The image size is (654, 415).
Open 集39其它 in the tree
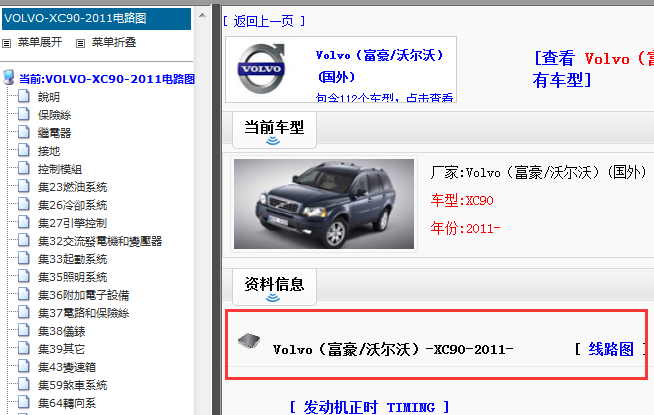[62, 349]
